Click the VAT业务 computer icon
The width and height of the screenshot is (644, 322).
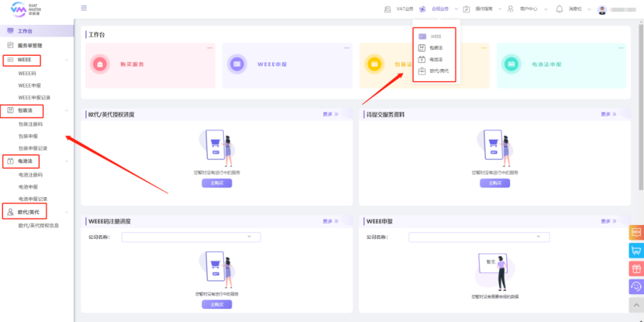(387, 9)
